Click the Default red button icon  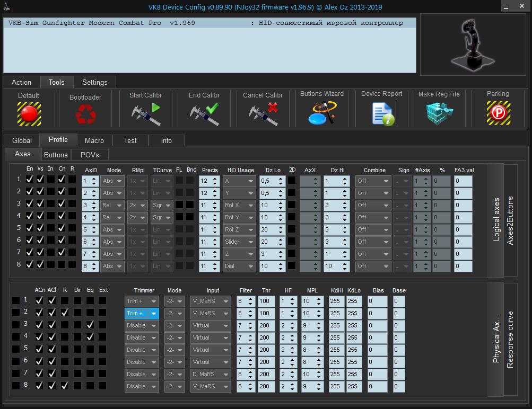(x=29, y=114)
